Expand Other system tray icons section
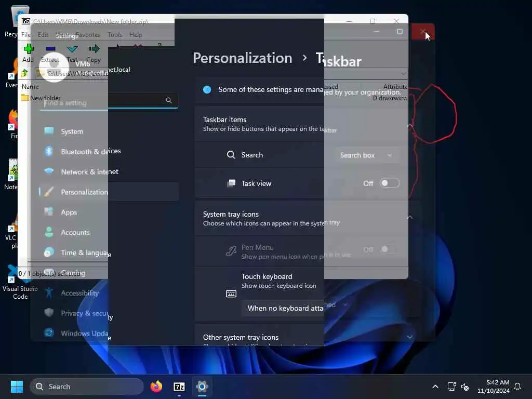532x399 pixels. (x=410, y=337)
